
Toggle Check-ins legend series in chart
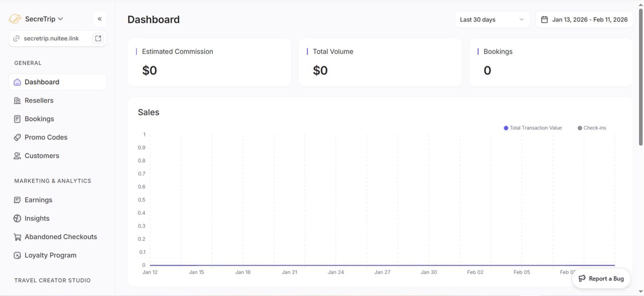pyautogui.click(x=592, y=128)
